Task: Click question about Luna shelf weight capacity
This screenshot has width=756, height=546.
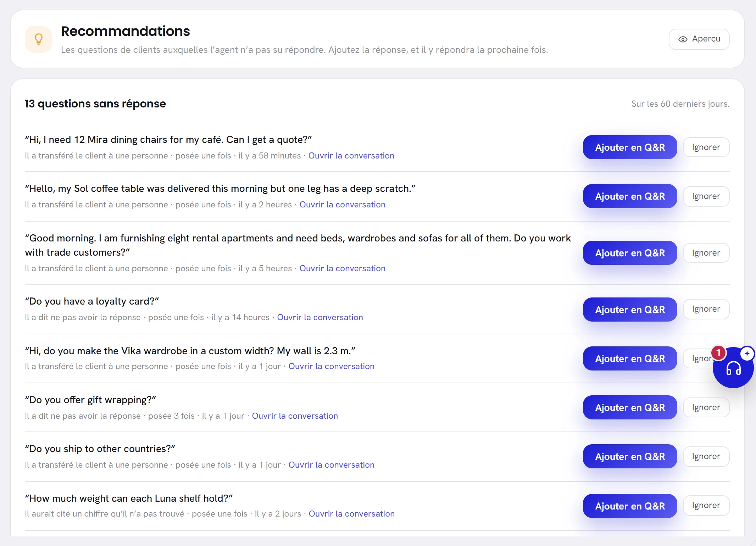Action: pyautogui.click(x=129, y=498)
